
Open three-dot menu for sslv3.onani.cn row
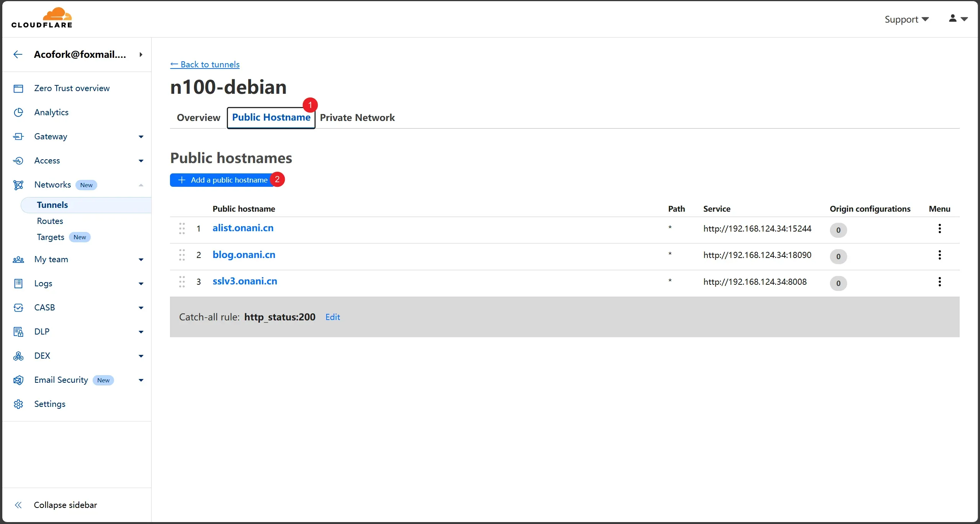click(939, 282)
